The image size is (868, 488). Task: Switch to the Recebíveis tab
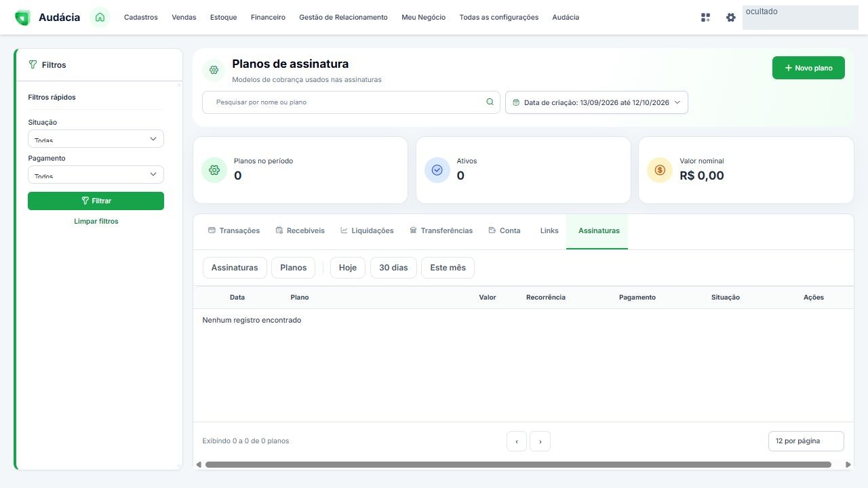click(300, 231)
